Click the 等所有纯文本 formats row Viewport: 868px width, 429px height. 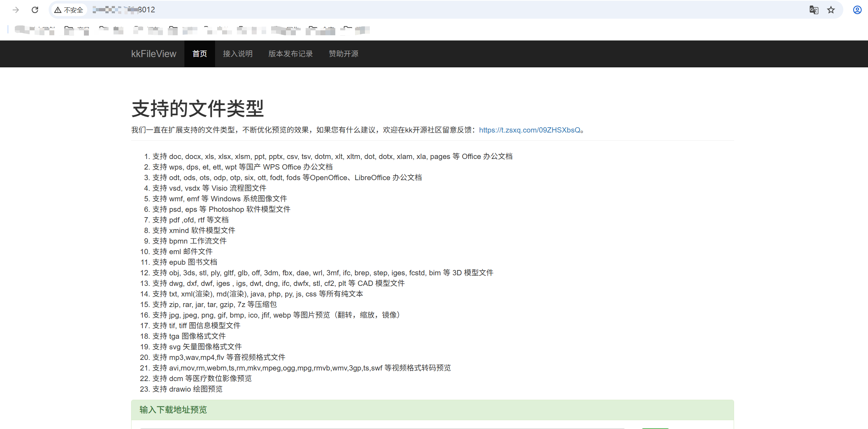point(258,294)
